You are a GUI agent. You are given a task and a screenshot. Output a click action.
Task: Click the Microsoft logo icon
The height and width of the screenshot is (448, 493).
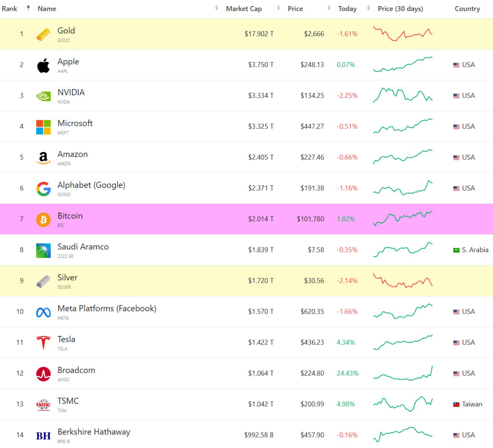pos(44,127)
